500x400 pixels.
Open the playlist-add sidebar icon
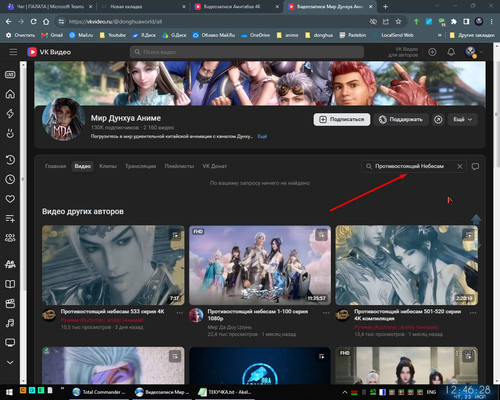point(10,218)
